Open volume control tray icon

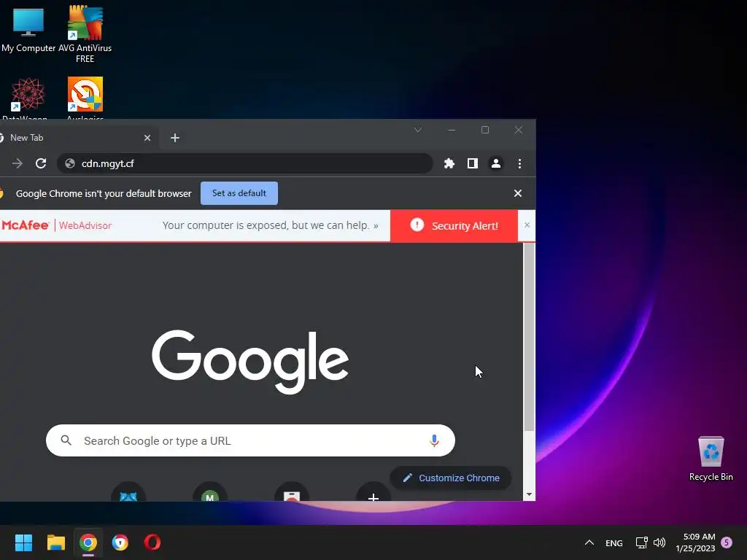tap(659, 542)
